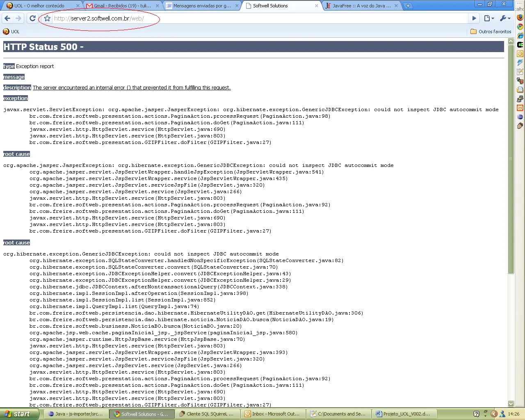Open Cliente SQL SQuirreL from the taskbar
The width and height of the screenshot is (525, 420).
(x=207, y=414)
